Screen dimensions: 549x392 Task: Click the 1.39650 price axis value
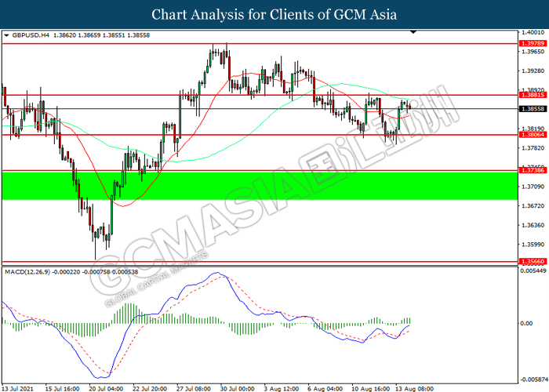tap(533, 52)
